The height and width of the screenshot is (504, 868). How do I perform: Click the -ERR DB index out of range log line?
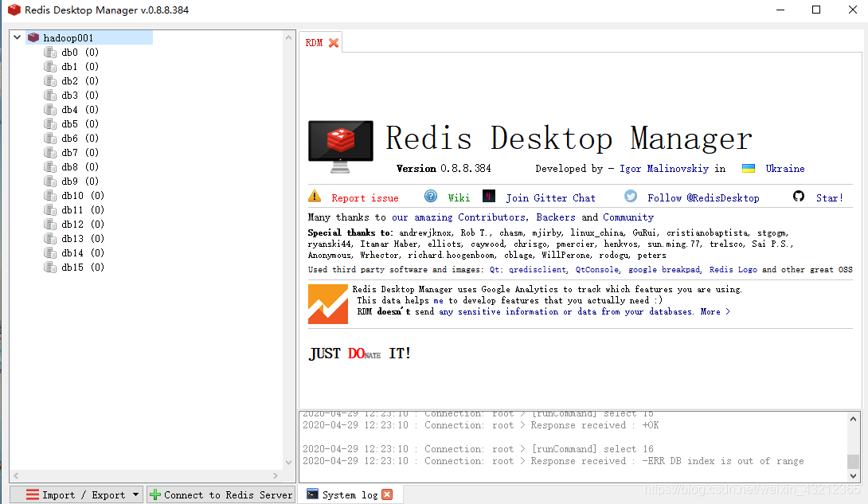tap(553, 461)
